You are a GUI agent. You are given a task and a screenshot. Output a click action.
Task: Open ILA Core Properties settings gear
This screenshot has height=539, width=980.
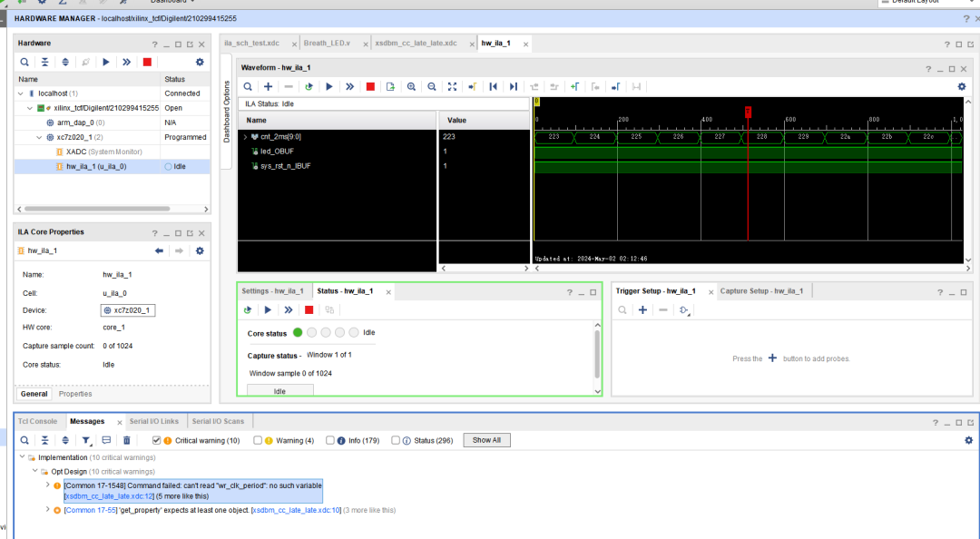pos(200,250)
